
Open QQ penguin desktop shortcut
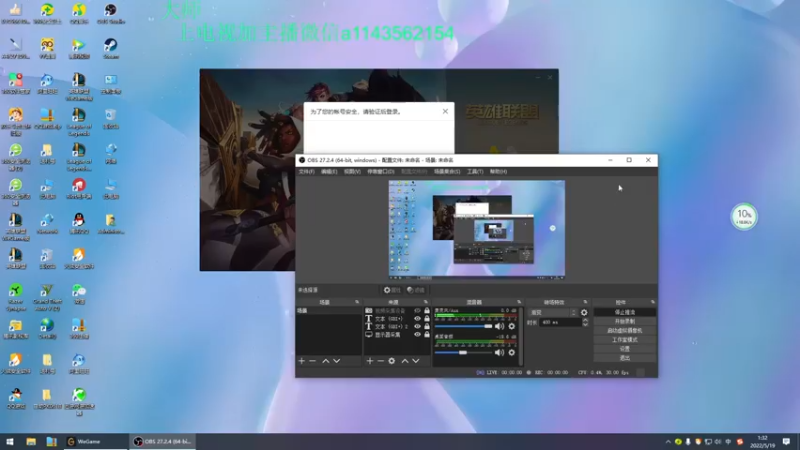point(79,224)
